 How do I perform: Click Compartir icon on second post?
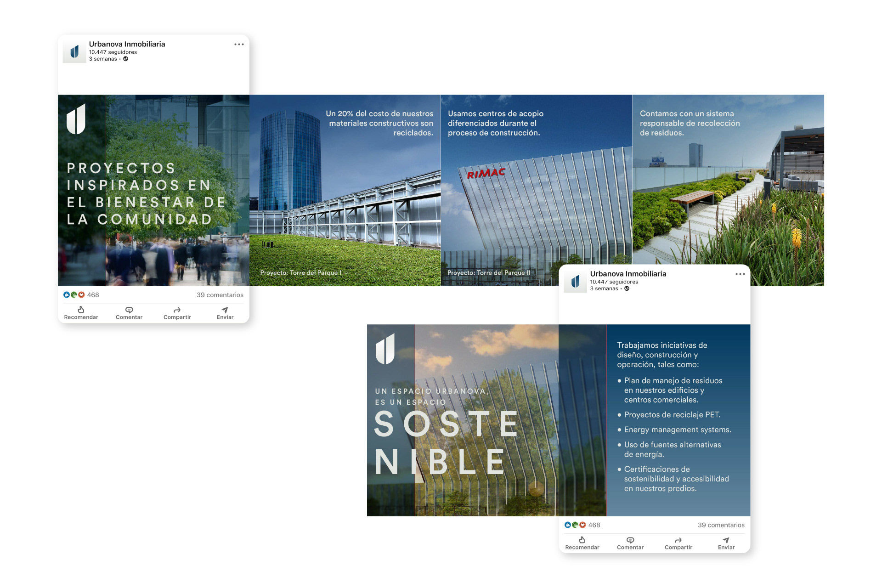coord(678,540)
